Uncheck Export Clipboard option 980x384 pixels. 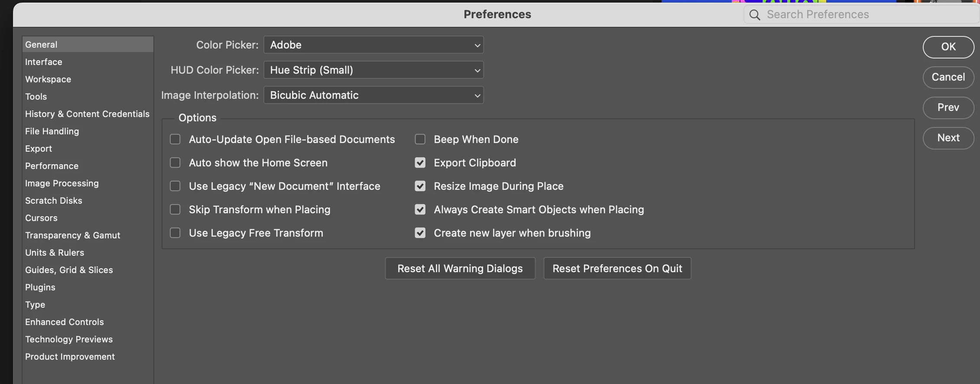click(x=420, y=163)
